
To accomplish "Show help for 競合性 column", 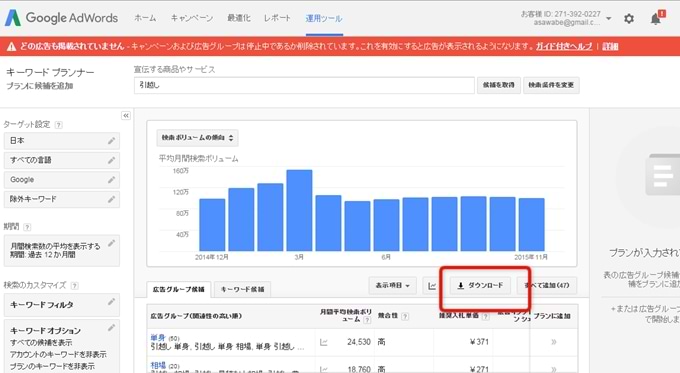I will pos(405,316).
